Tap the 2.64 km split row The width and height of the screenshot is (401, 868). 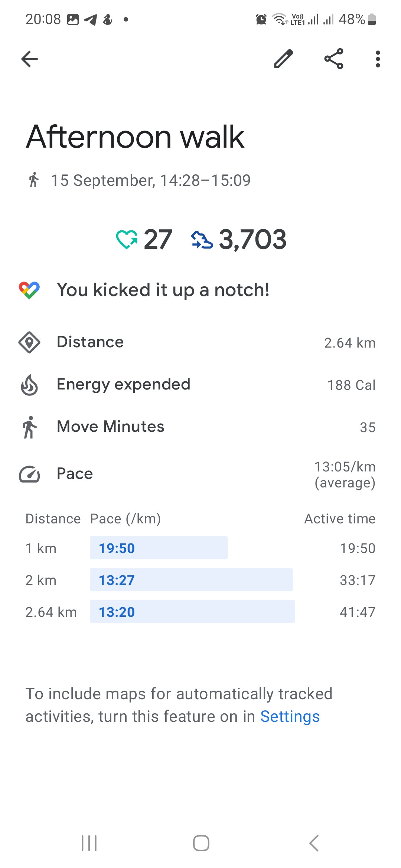pyautogui.click(x=200, y=612)
